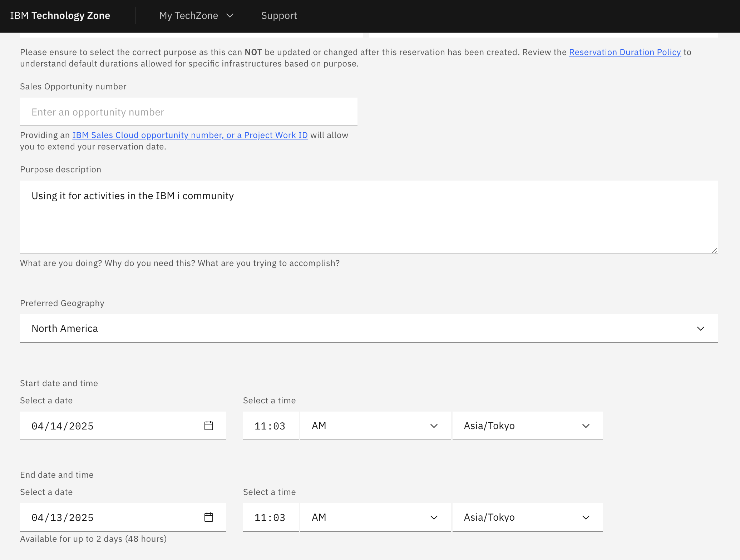Open the end date calendar picker
The width and height of the screenshot is (740, 560).
pyautogui.click(x=209, y=517)
